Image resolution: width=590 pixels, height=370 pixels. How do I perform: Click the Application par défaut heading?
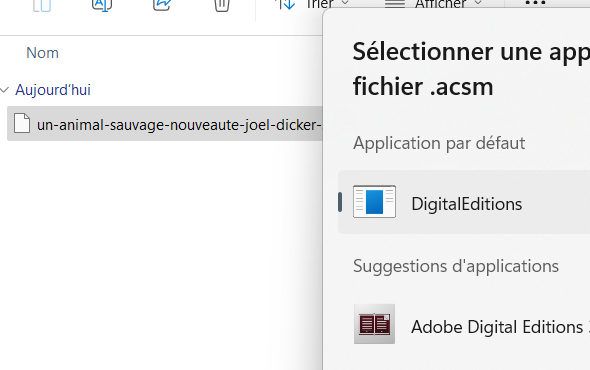439,143
